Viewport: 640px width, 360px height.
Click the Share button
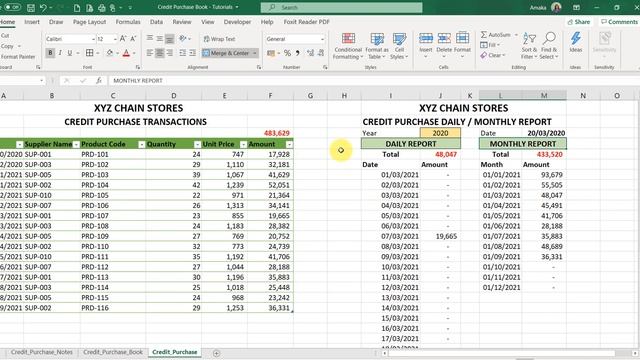pos(579,22)
